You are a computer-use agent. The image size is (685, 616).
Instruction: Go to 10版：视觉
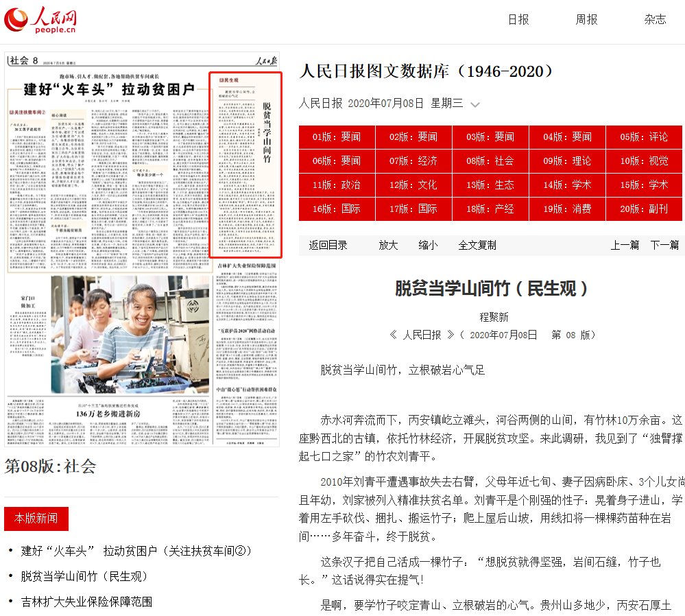click(x=645, y=161)
